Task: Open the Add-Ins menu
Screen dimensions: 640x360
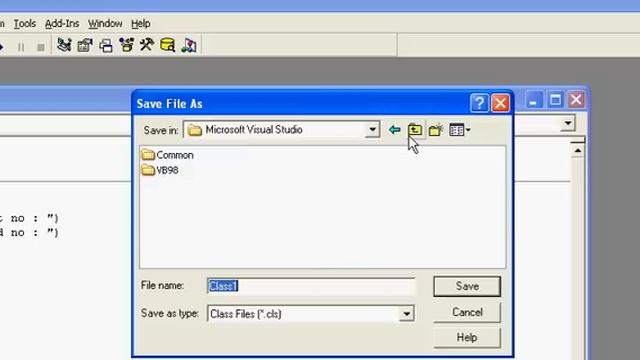Action: coord(62,24)
